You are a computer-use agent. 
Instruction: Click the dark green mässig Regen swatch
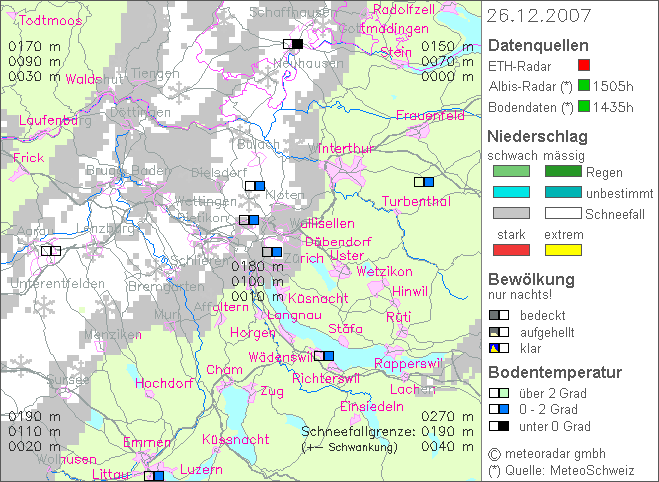tap(563, 171)
